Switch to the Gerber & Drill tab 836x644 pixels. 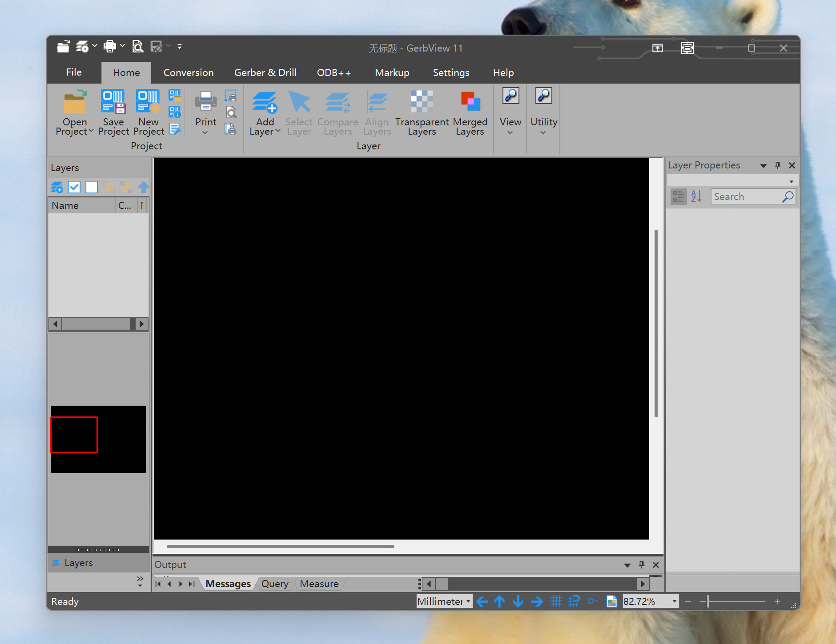265,72
